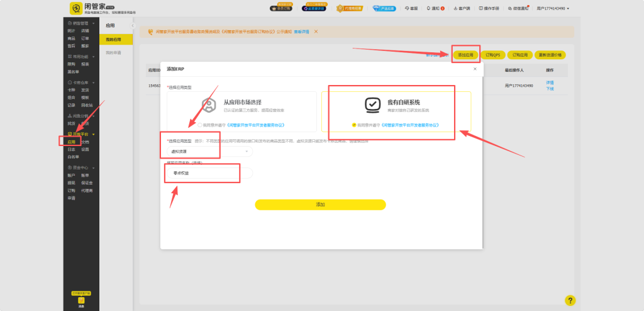Click the application name field showing 零点权益
Image resolution: width=644 pixels, height=311 pixels.
[x=208, y=173]
